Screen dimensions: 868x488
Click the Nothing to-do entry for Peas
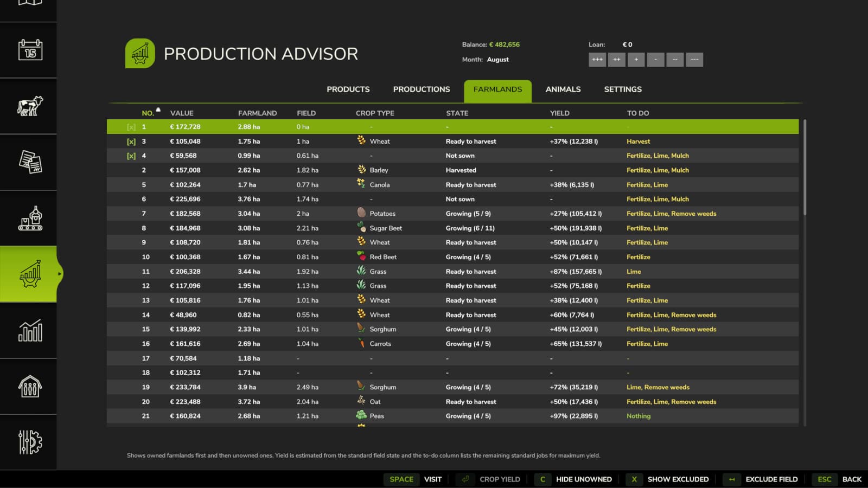(639, 416)
